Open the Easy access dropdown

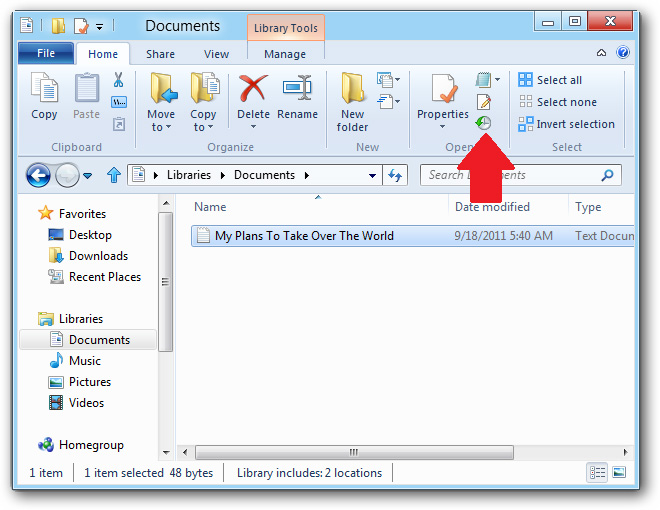tap(388, 102)
